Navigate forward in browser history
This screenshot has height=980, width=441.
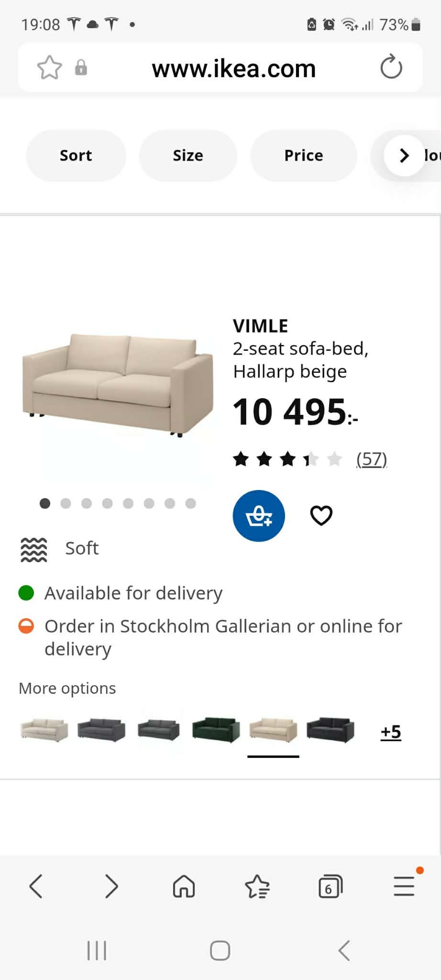tap(111, 886)
